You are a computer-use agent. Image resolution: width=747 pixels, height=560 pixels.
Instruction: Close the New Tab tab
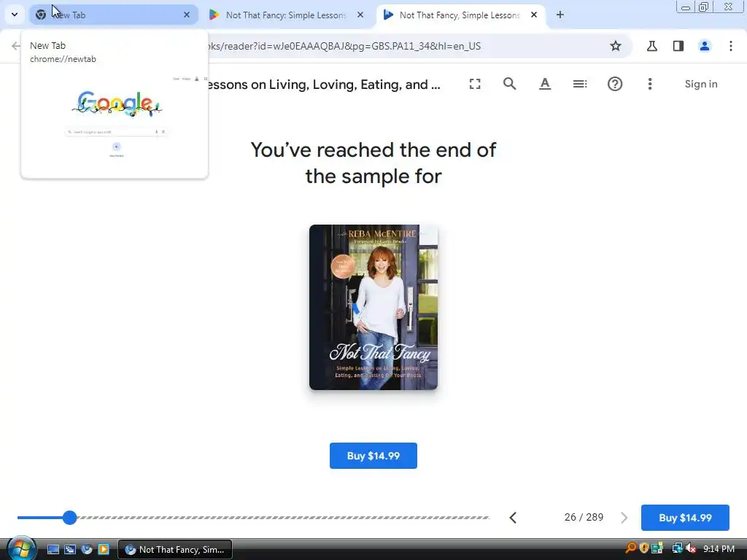(187, 15)
